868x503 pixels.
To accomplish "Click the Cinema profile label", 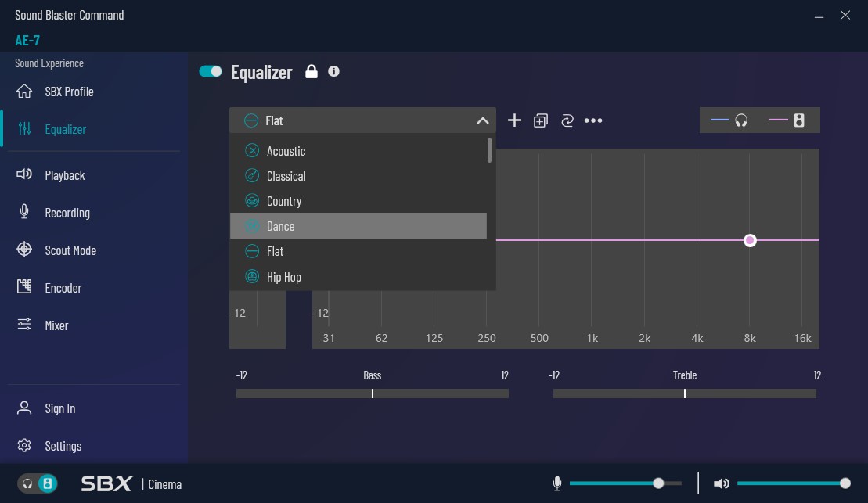I will (165, 484).
